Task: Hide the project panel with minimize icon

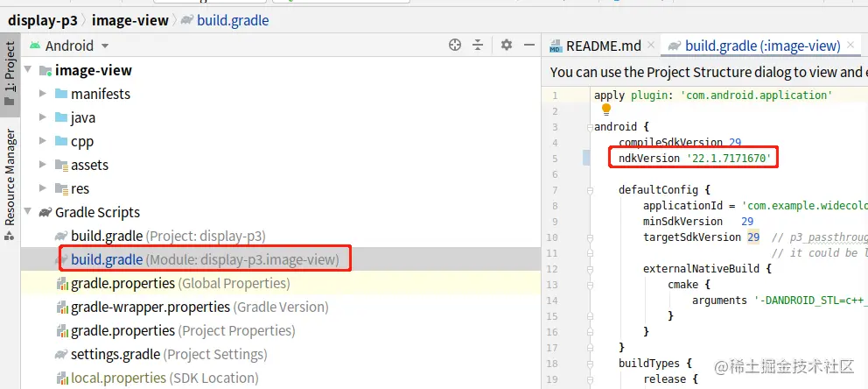Action: click(529, 46)
